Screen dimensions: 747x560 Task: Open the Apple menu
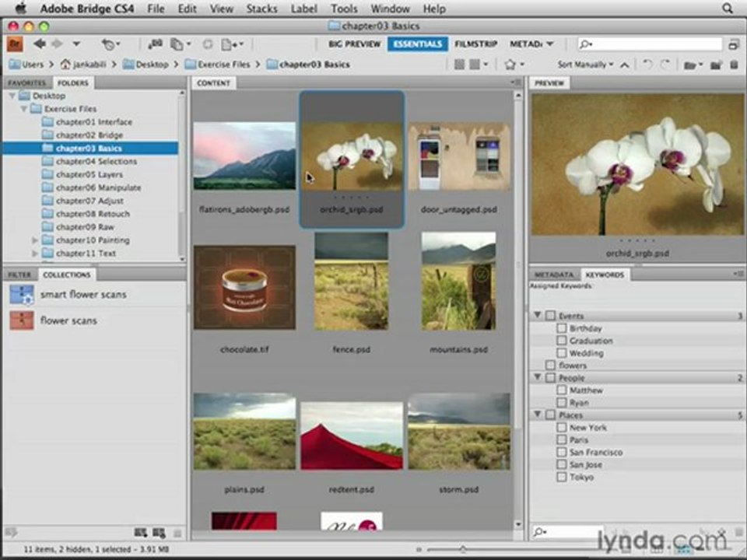tap(22, 8)
